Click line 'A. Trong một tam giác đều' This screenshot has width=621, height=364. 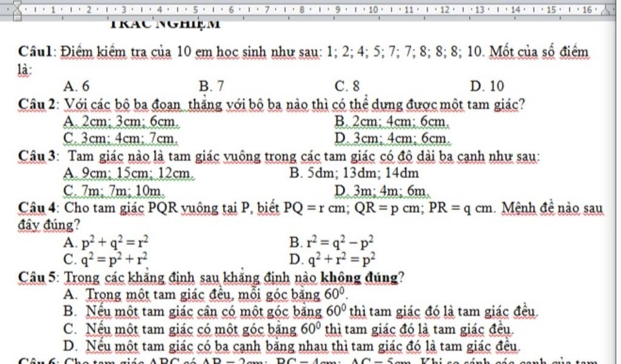point(206,294)
